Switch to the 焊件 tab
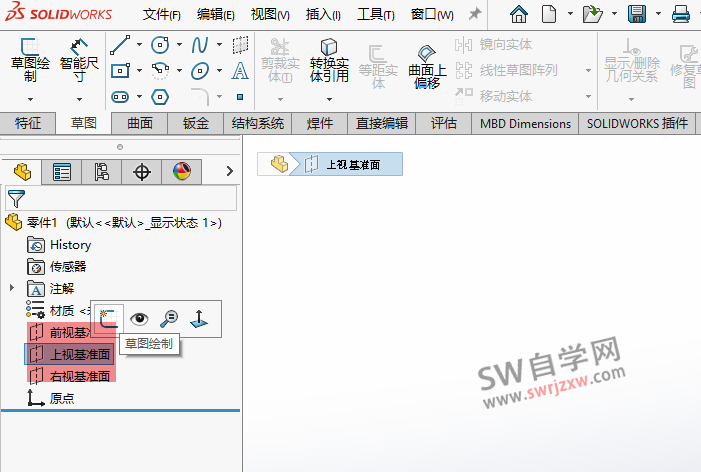The height and width of the screenshot is (472, 701). click(x=320, y=123)
